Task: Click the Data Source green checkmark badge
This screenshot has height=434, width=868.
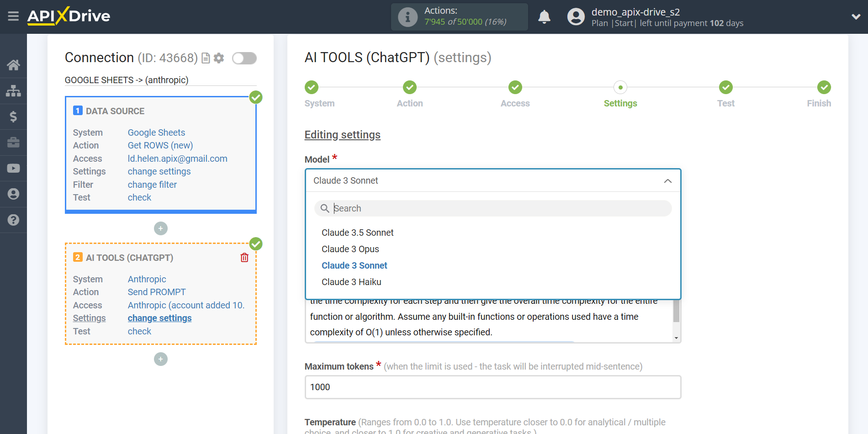Action: 256,97
